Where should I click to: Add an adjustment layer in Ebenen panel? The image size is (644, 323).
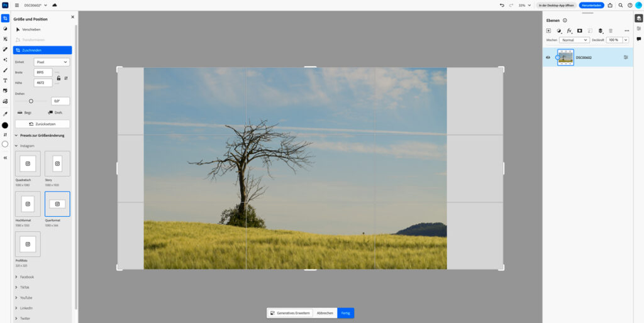point(559,31)
